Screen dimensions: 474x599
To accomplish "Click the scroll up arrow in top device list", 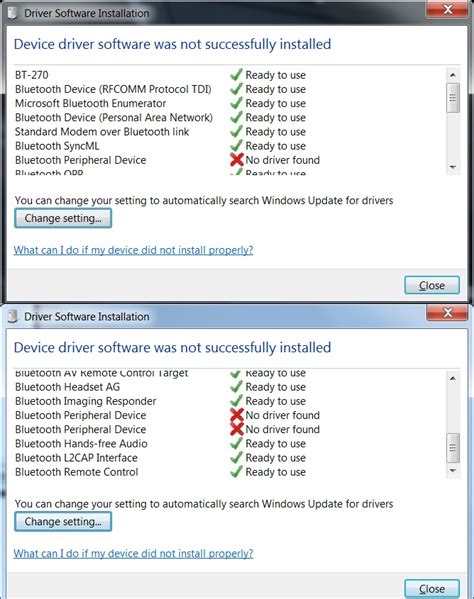I will tap(453, 75).
